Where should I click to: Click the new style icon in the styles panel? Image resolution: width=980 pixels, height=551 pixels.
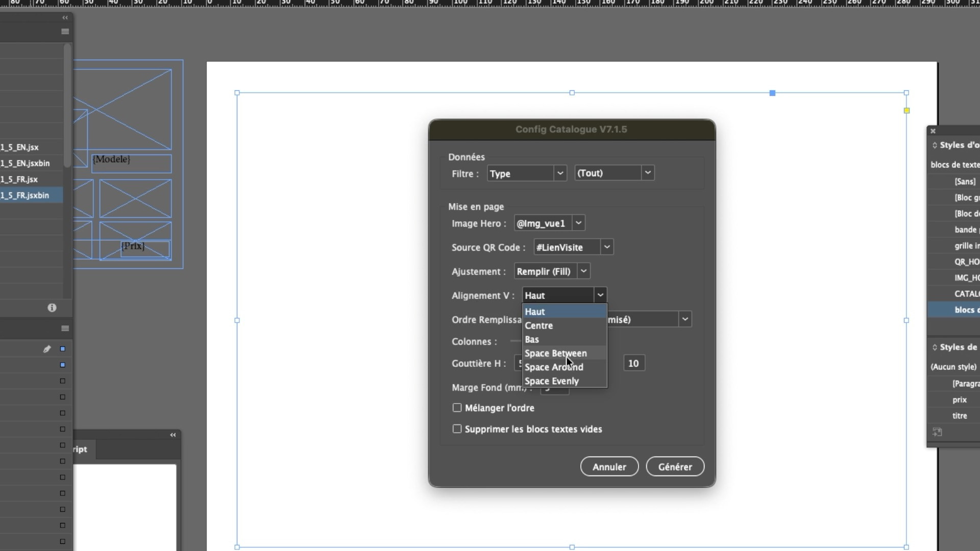coord(937,432)
